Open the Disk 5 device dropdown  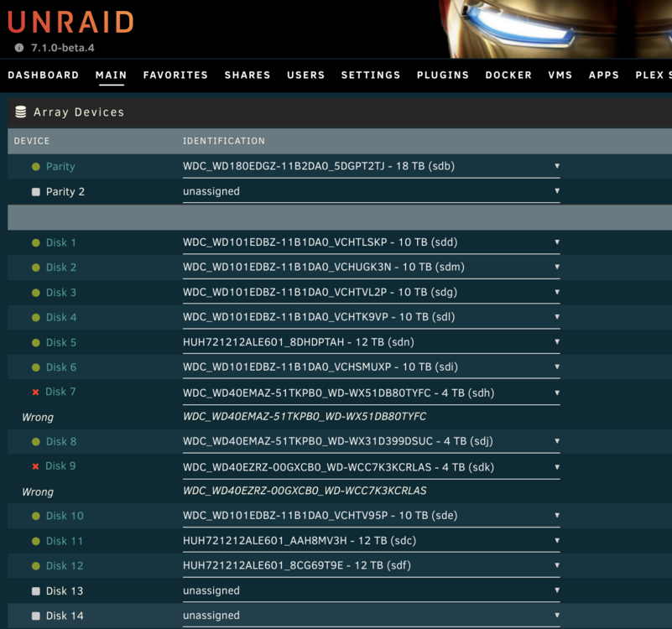click(371, 342)
